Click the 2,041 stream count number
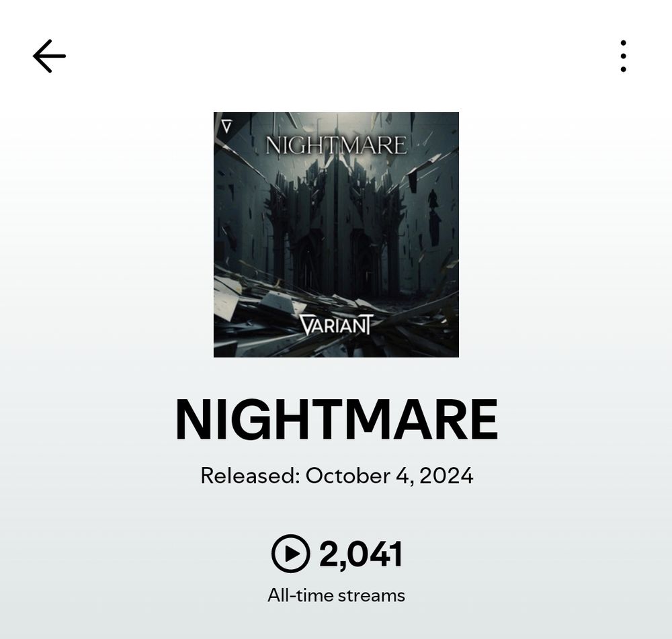The image size is (672, 639). click(361, 554)
